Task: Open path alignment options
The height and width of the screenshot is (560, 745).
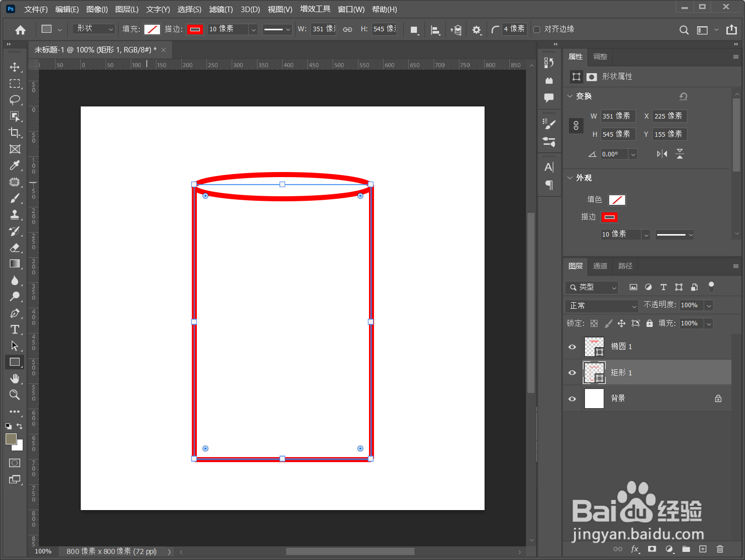Action: 435,30
